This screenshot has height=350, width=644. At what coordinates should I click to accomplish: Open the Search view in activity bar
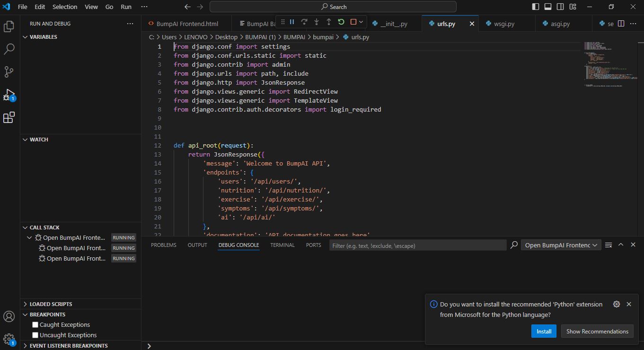[x=9, y=49]
